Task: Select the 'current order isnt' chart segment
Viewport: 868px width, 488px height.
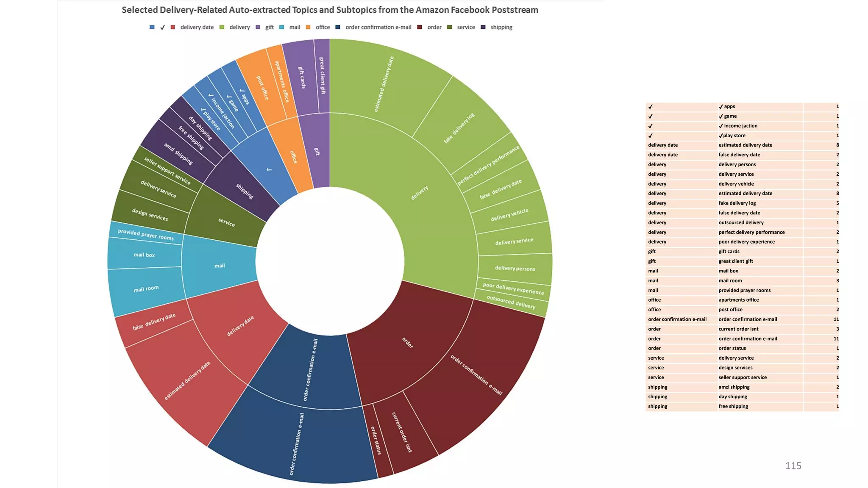Action: click(x=401, y=432)
